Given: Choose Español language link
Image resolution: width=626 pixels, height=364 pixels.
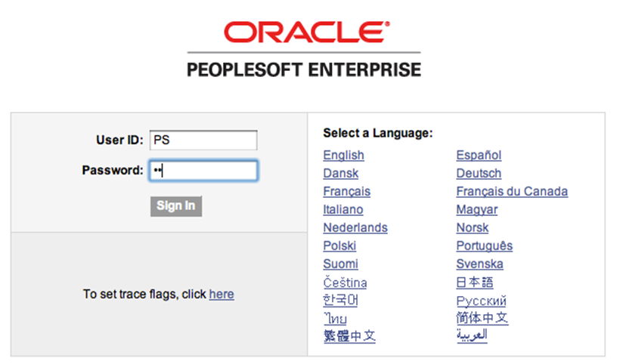Looking at the screenshot, I should [x=479, y=156].
